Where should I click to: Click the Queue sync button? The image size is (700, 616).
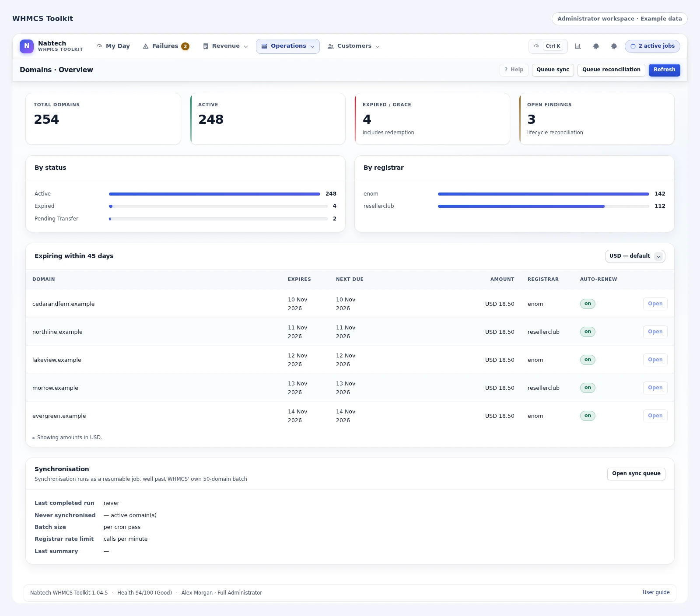click(x=553, y=70)
